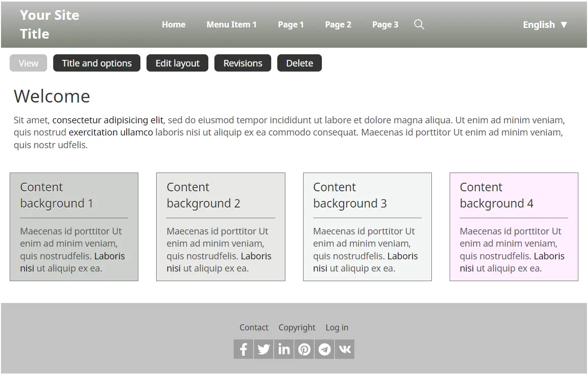This screenshot has width=588, height=374.
Task: Open the Facebook social icon
Action: coord(243,349)
